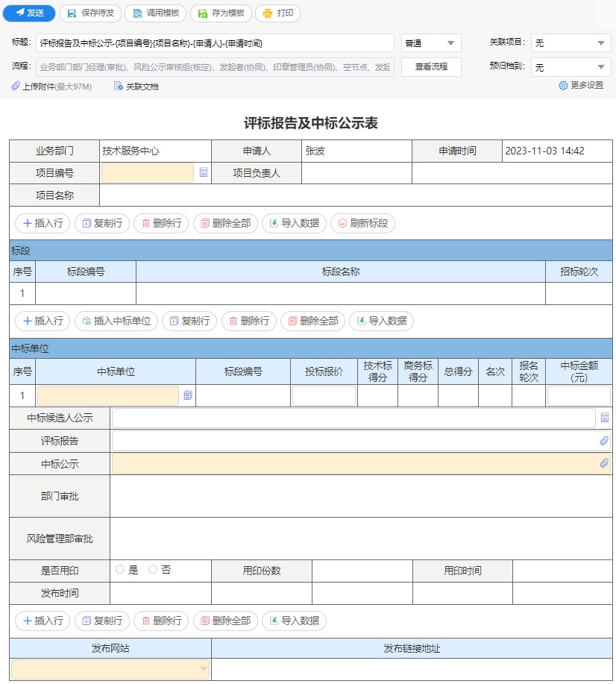Click 删除全部 above the 标段 table
This screenshot has height=684, width=616.
[x=225, y=223]
